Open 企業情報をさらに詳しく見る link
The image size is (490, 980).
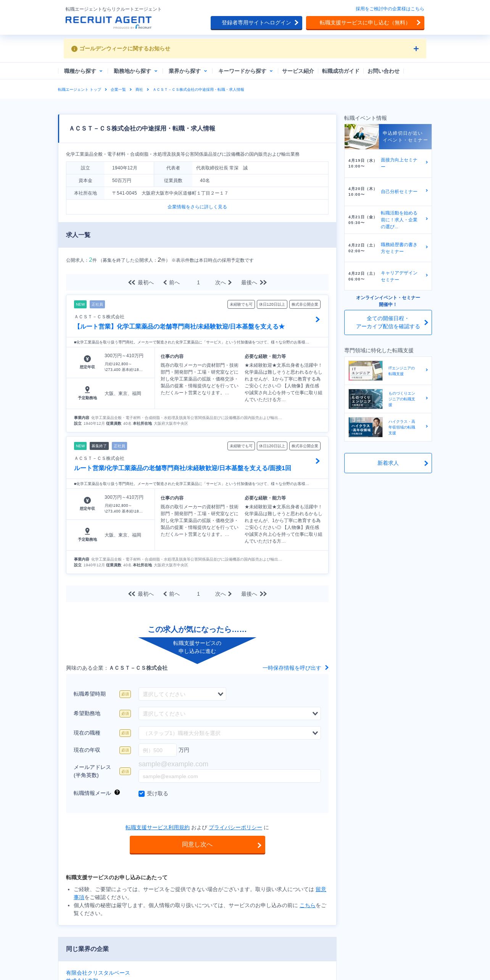[x=197, y=207]
